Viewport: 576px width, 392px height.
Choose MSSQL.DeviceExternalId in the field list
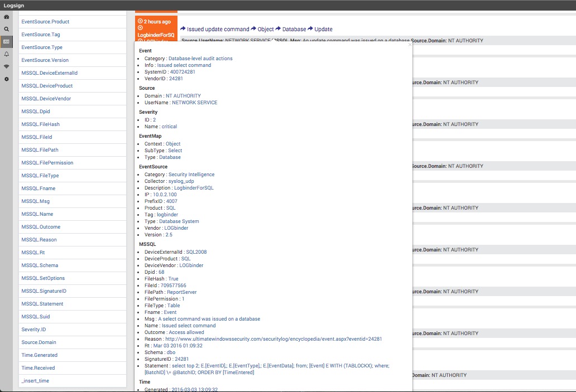tap(73, 73)
